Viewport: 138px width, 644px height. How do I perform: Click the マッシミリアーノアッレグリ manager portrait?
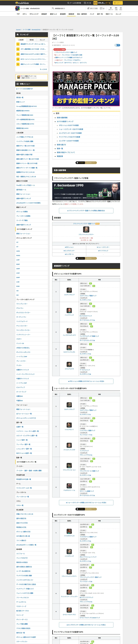69,592
